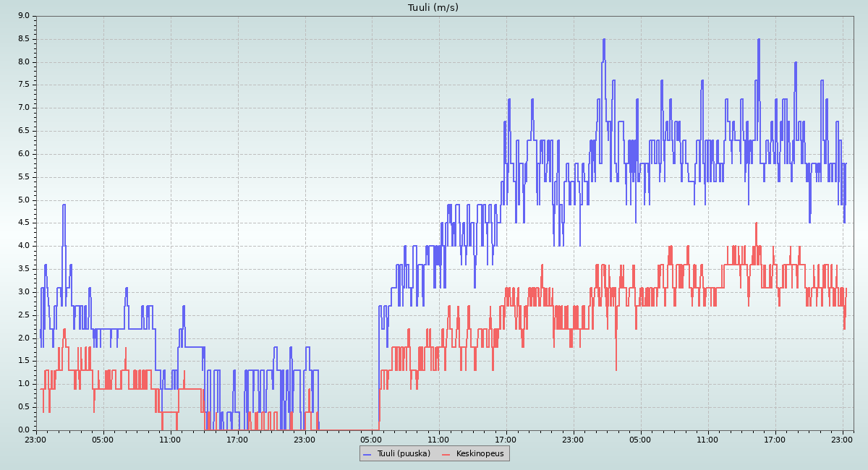Select the rightmost 17:00 time label

point(775,439)
